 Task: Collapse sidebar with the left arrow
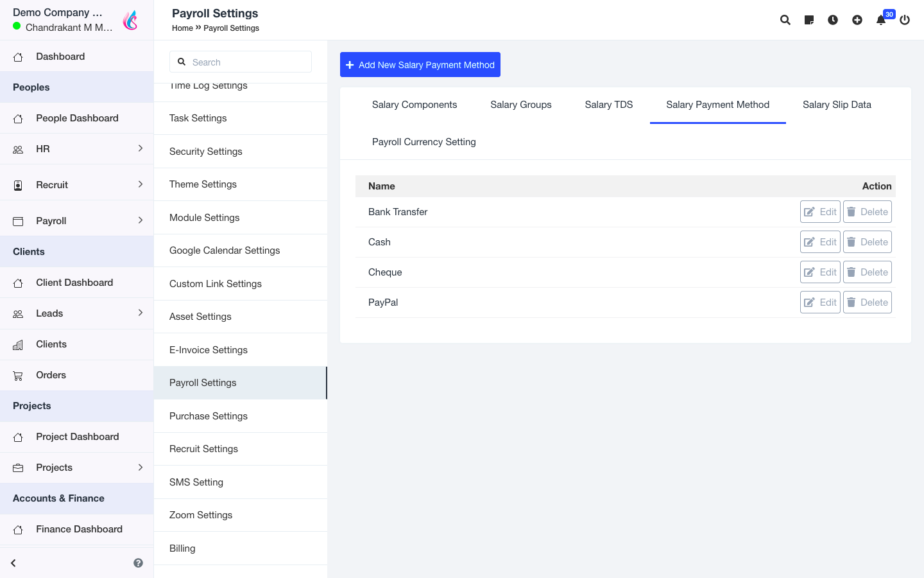click(x=13, y=563)
